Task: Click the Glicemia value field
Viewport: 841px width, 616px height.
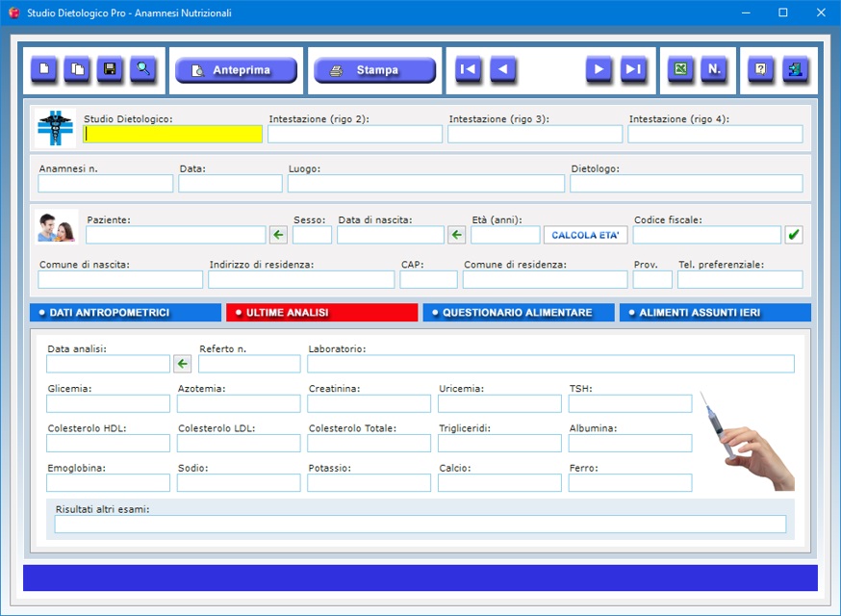Action: 109,403
